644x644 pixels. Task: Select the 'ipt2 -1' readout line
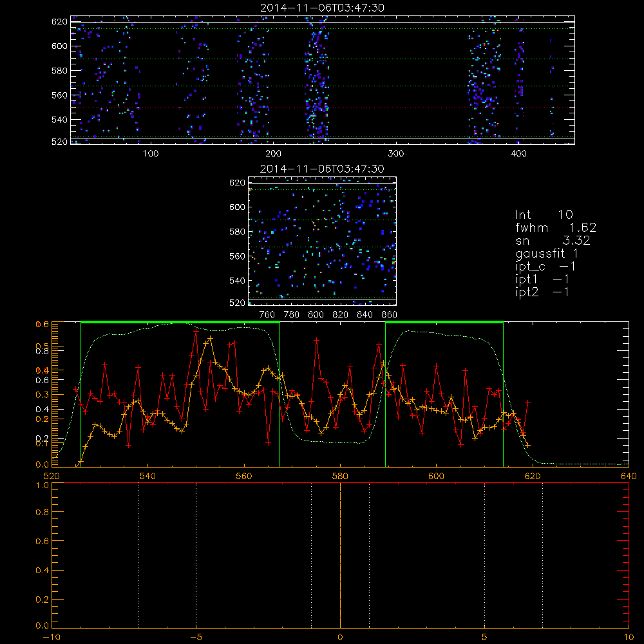click(542, 292)
